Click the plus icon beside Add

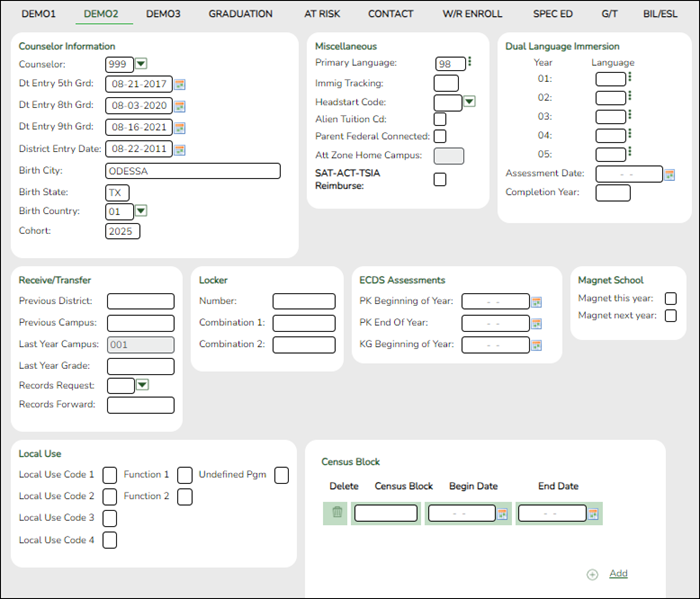coord(592,574)
